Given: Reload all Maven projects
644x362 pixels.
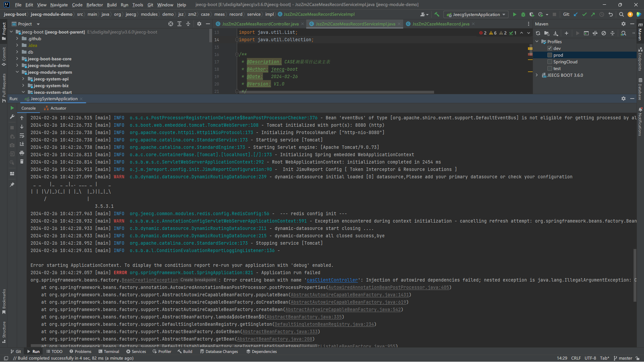Looking at the screenshot, I should tap(538, 33).
